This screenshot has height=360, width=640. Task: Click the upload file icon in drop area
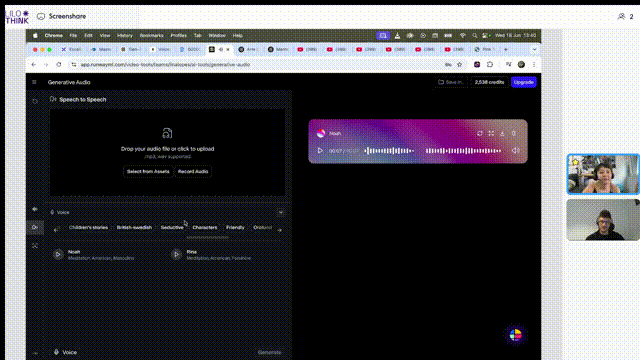167,133
